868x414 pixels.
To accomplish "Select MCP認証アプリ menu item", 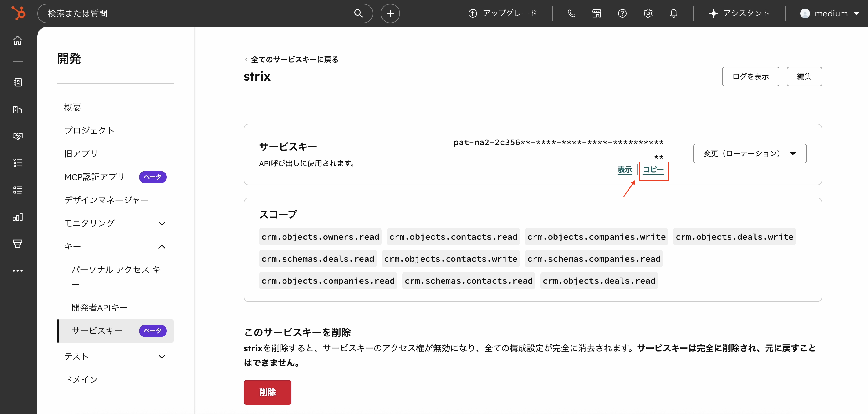I will tap(94, 176).
